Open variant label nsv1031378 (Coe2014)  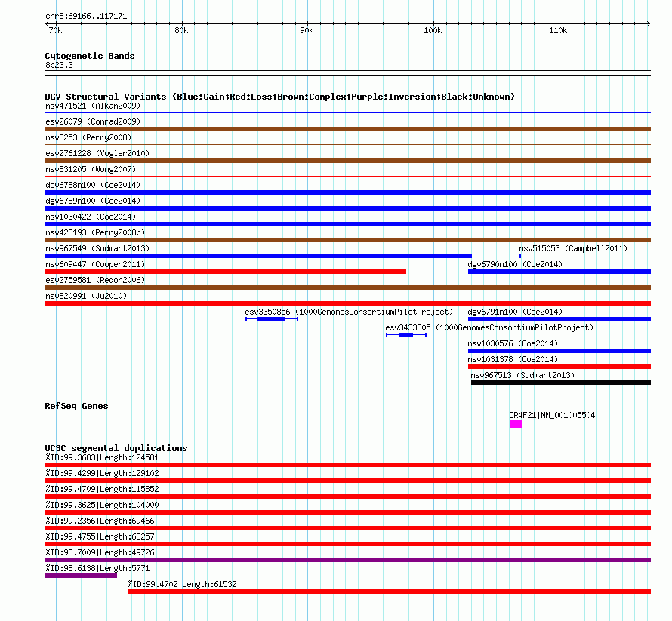[x=513, y=359]
